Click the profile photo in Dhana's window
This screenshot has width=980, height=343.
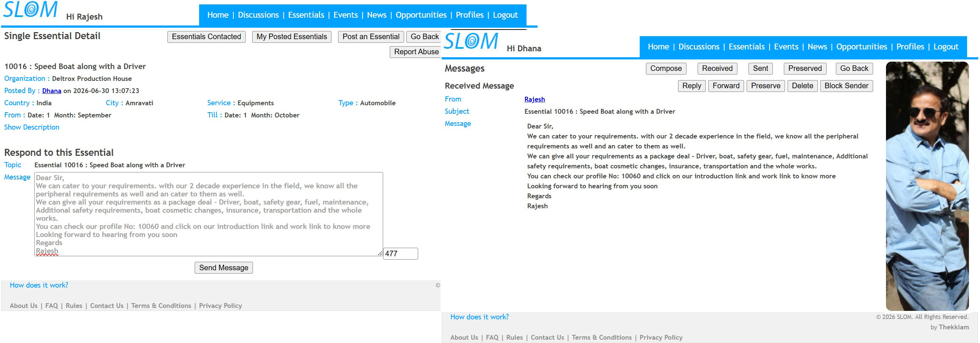pyautogui.click(x=927, y=186)
